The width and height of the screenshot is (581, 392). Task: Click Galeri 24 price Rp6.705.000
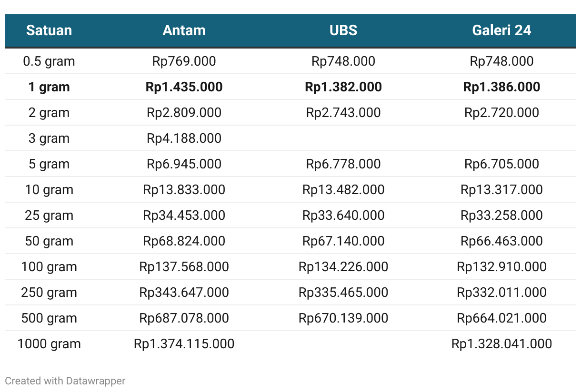coord(502,164)
